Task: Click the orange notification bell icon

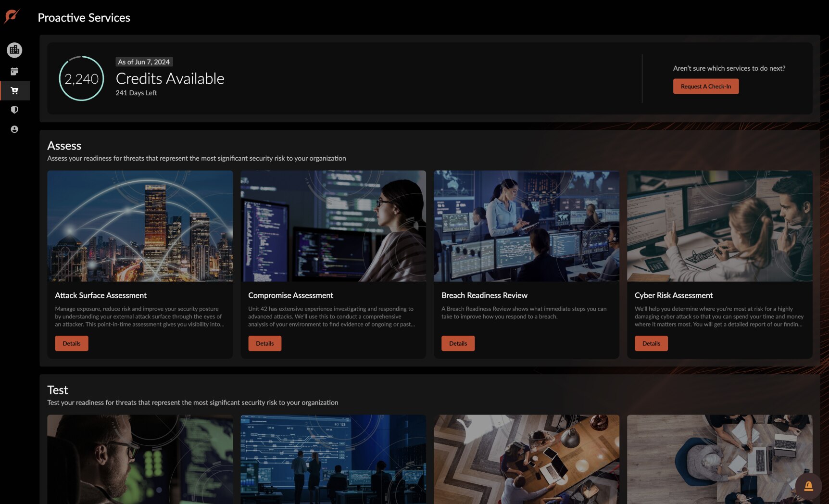Action: pos(808,486)
